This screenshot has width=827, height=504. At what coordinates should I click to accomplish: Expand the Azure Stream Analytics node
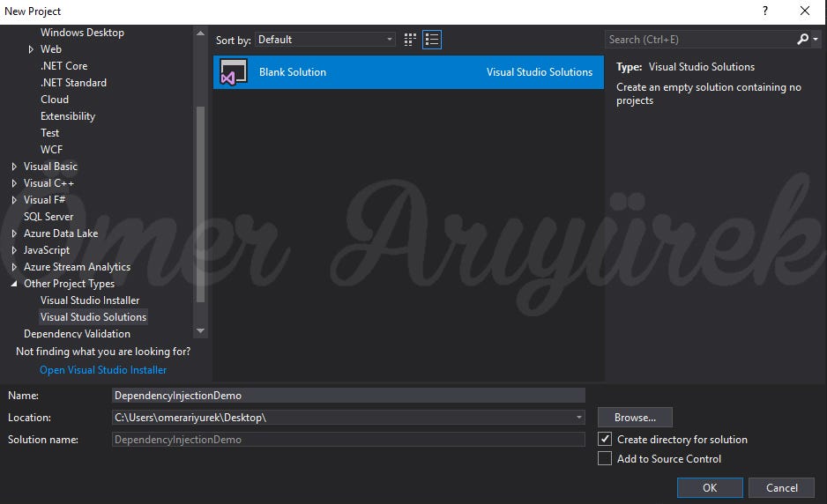[x=14, y=267]
